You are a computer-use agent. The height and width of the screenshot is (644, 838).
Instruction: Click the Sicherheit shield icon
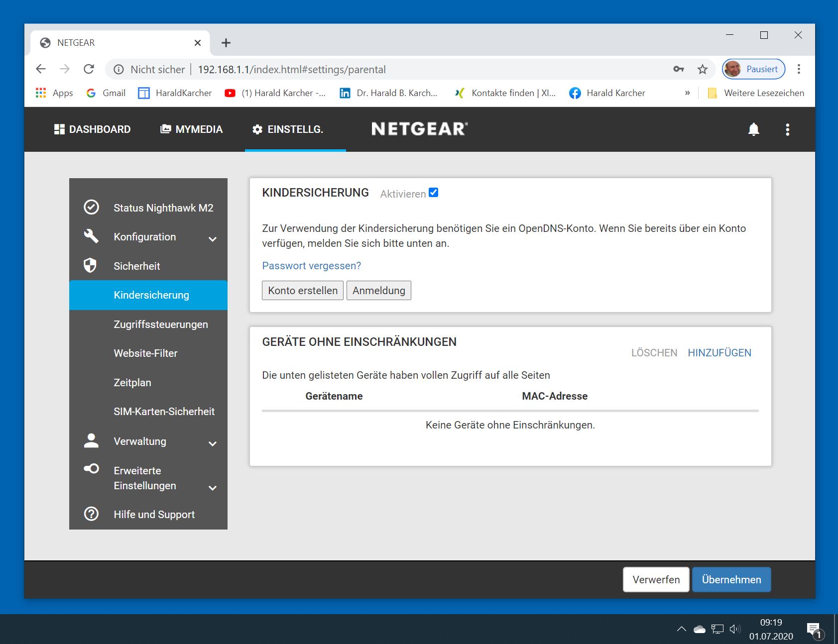click(x=90, y=265)
